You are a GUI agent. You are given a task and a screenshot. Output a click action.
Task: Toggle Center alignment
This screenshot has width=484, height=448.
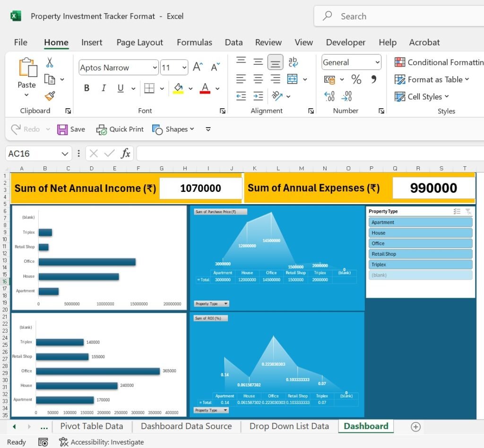coord(258,79)
